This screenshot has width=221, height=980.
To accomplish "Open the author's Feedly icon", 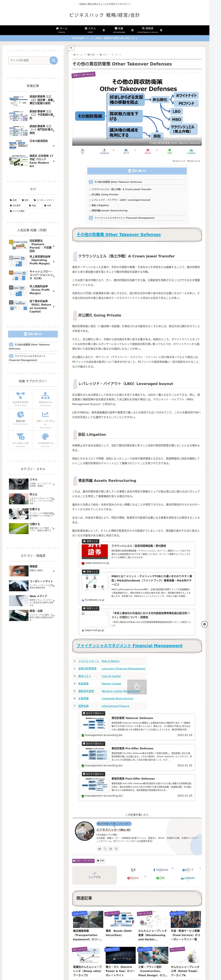I will click(111, 848).
